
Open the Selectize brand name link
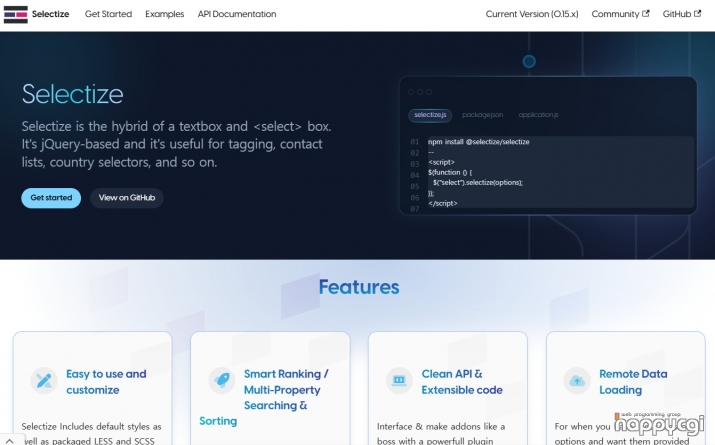pyautogui.click(x=50, y=14)
